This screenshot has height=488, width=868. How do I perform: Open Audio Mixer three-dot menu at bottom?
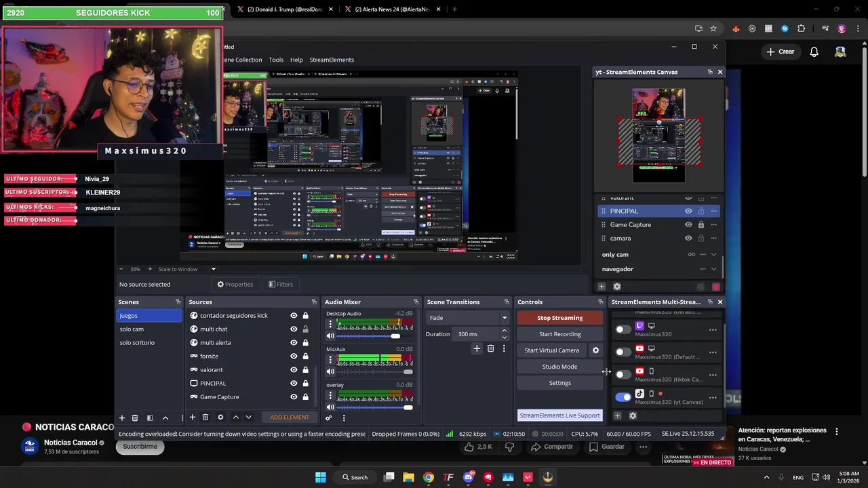344,418
